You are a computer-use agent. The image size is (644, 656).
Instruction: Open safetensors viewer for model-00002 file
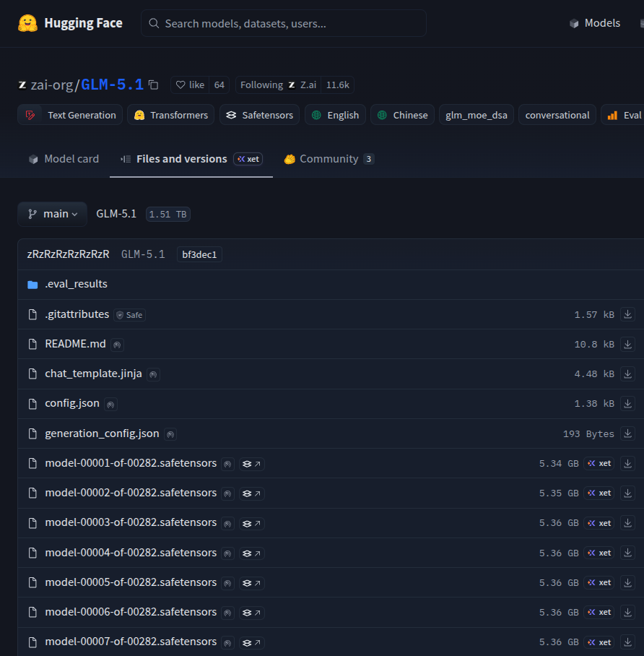click(x=252, y=493)
